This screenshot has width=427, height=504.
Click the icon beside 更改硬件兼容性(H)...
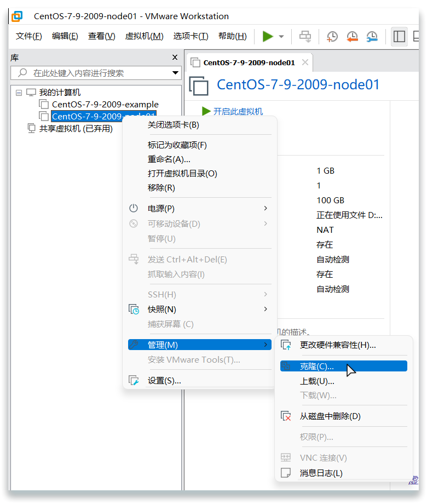click(286, 345)
